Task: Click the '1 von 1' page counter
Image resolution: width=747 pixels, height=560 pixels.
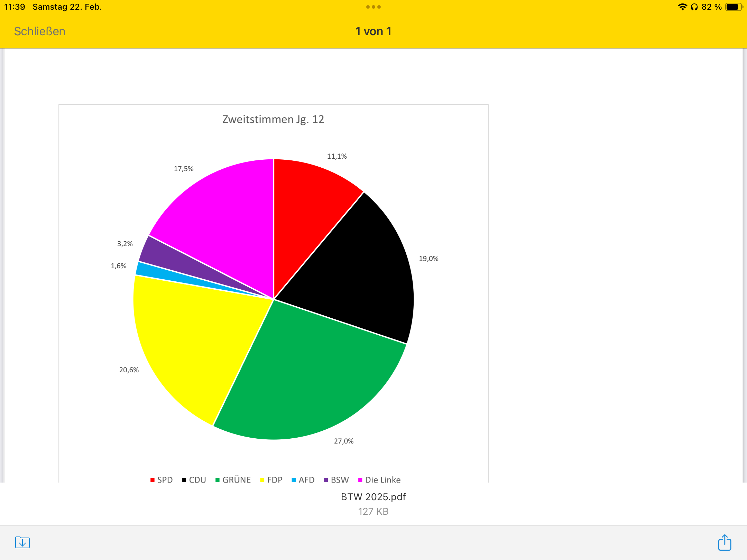Action: 373,31
